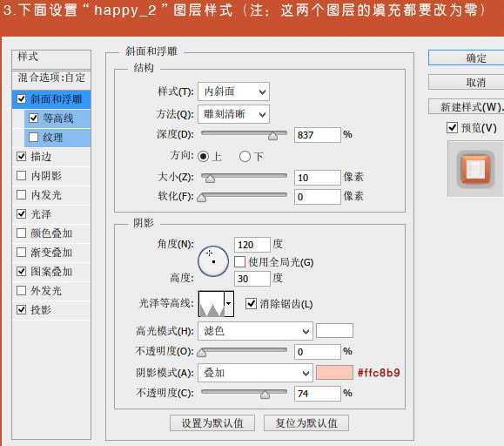This screenshot has height=446, width=504.
Task: Open the 样式(T) dropdown 内斜面
Action: pos(233,91)
